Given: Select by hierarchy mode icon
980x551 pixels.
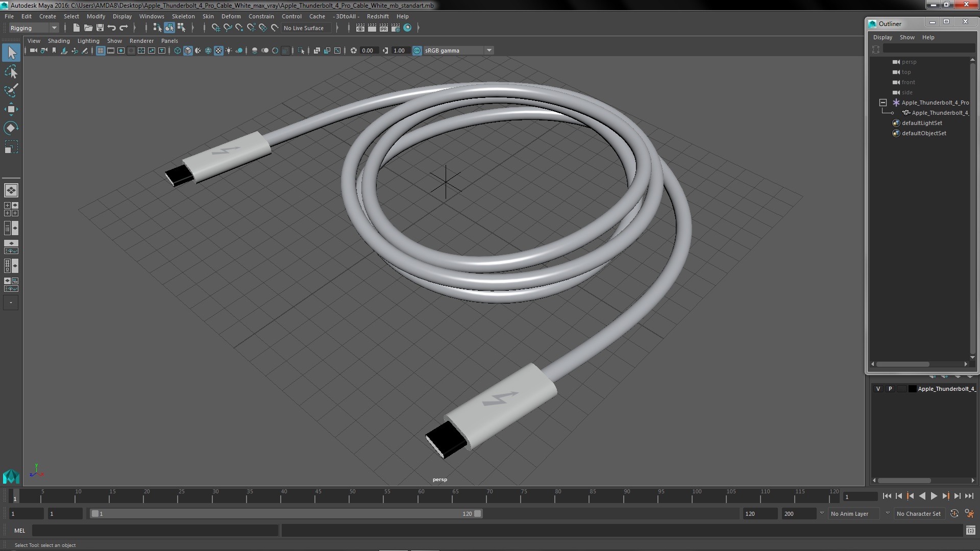Looking at the screenshot, I should click(157, 28).
